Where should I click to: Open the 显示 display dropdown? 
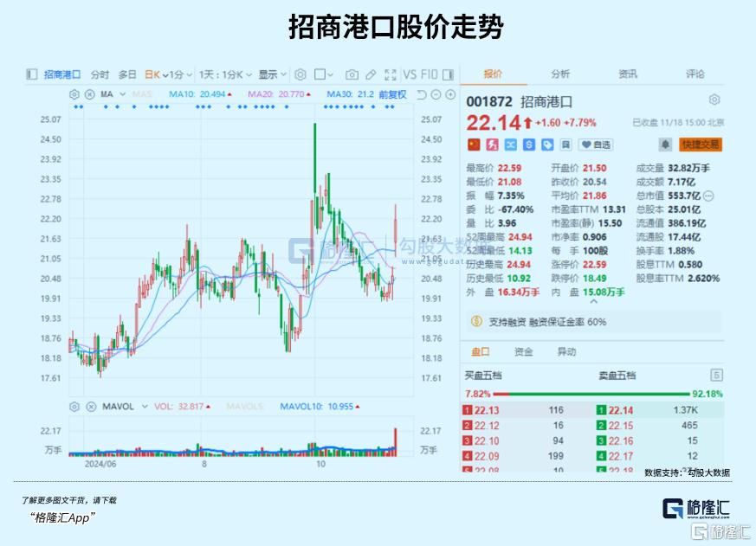tap(273, 74)
